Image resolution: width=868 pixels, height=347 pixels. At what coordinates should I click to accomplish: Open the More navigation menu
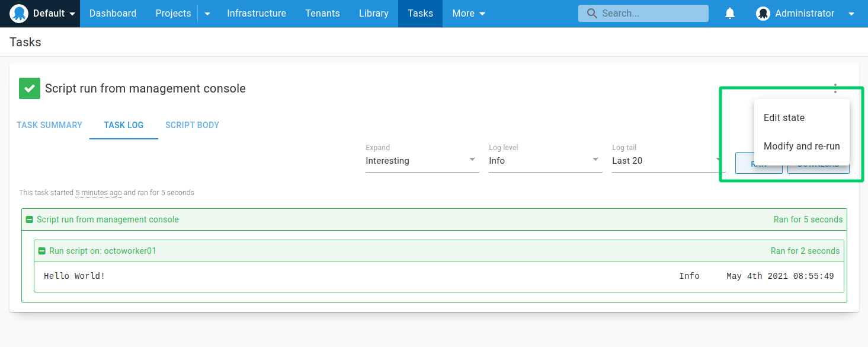coord(469,14)
